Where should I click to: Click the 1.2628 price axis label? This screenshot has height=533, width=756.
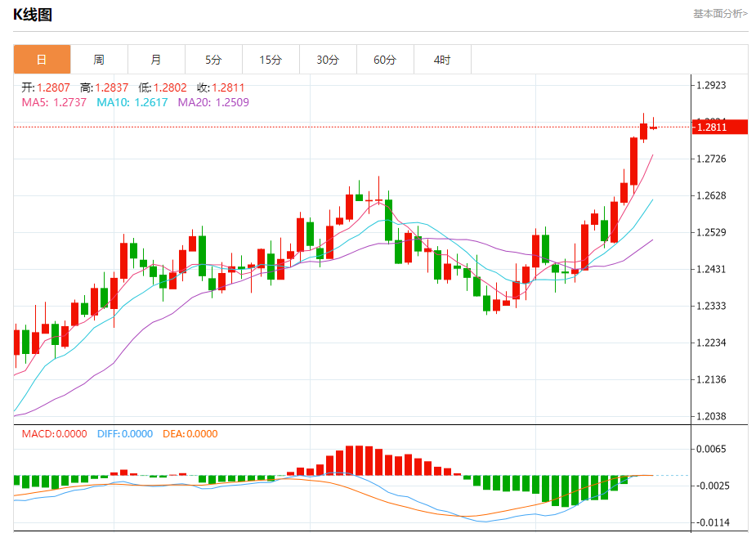[x=711, y=195]
